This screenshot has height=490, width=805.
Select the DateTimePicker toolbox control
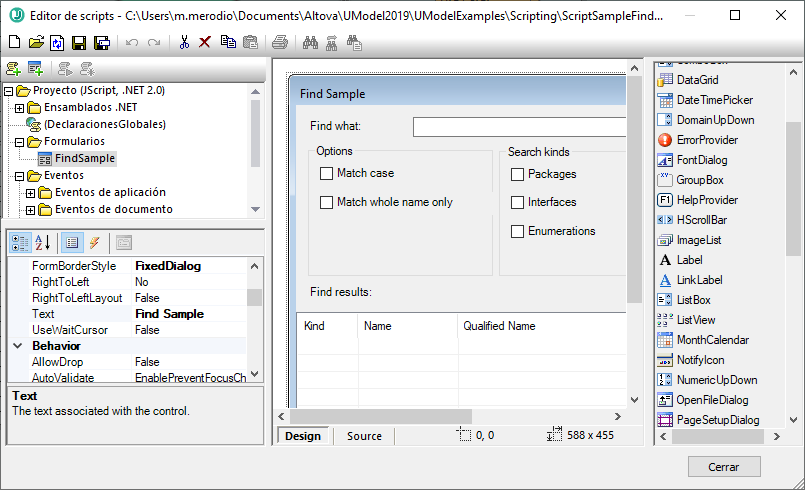tap(714, 100)
